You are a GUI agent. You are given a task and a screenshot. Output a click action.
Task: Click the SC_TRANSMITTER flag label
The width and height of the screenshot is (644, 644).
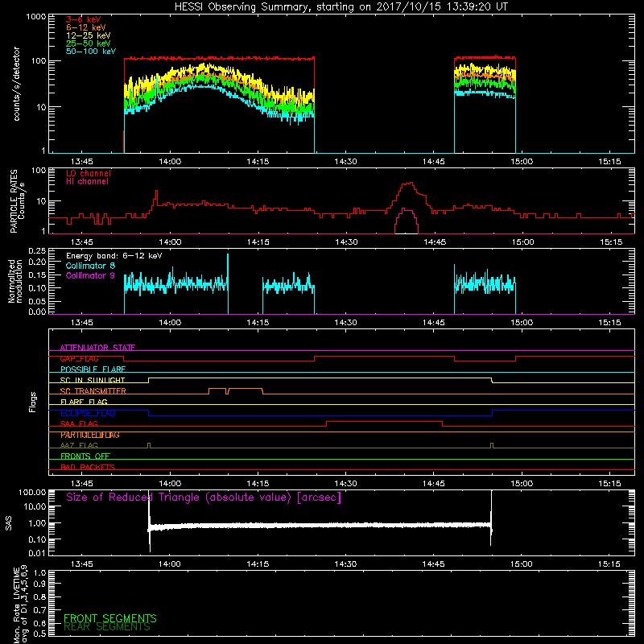pos(93,390)
